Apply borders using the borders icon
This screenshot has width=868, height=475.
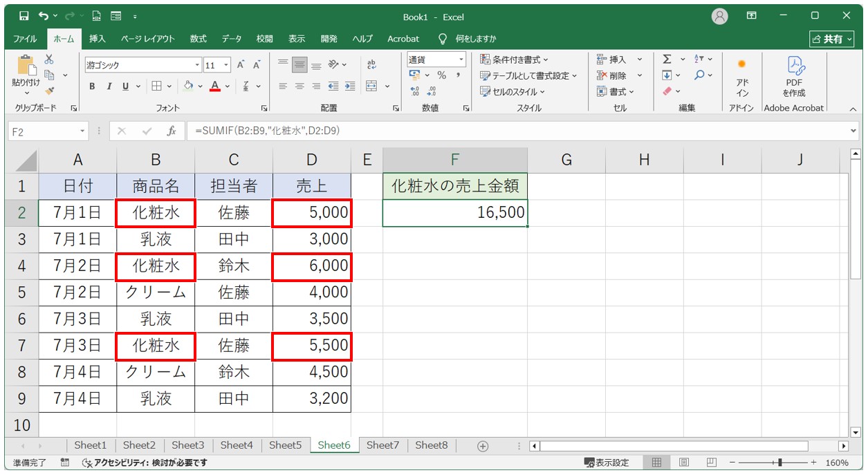pyautogui.click(x=156, y=86)
